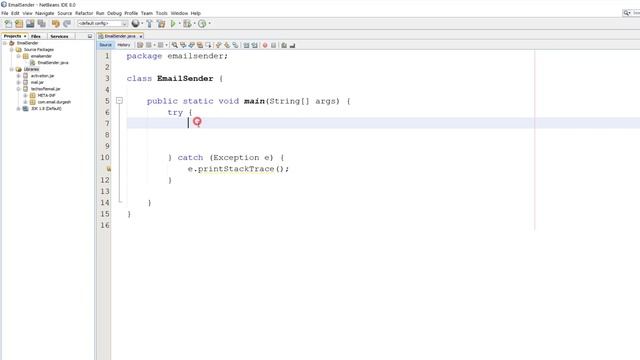The image size is (640, 360).
Task: Open the default config combo box
Action: pos(102,24)
